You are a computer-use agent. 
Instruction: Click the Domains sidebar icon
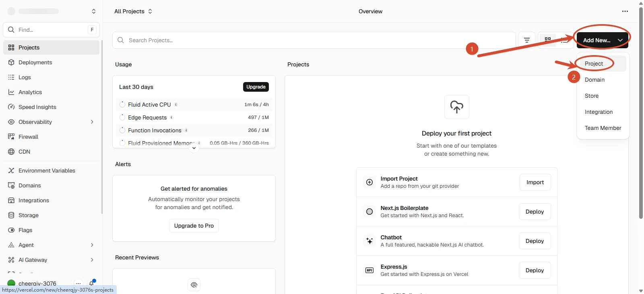pyautogui.click(x=11, y=185)
